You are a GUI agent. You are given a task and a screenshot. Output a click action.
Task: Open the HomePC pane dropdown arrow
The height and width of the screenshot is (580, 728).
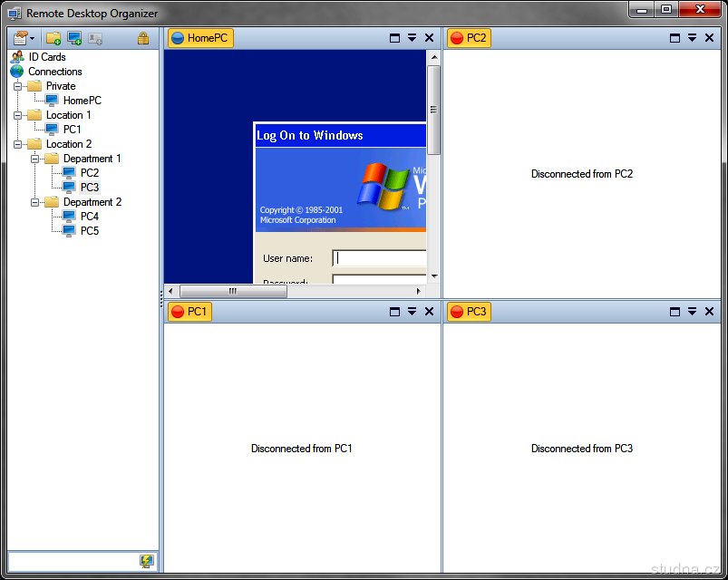coord(412,38)
